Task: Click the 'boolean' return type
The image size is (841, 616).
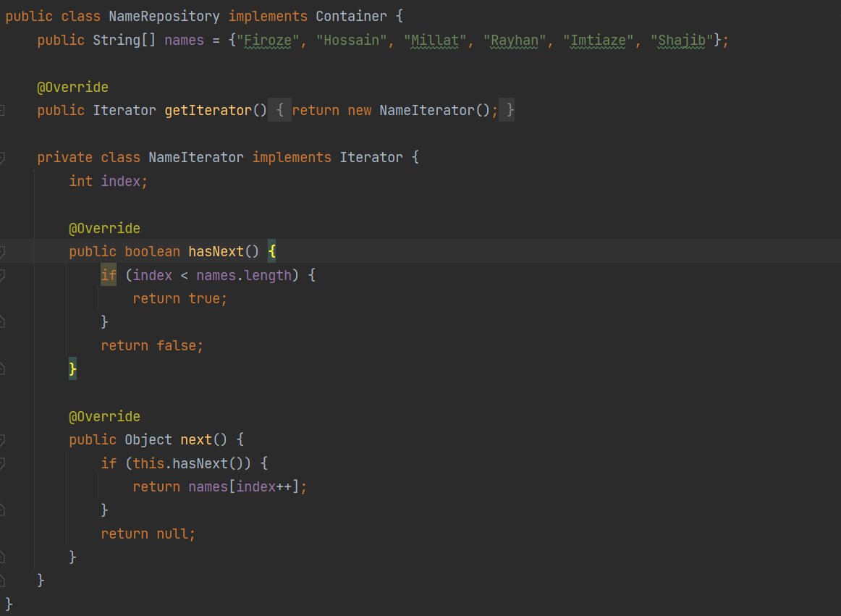Action: pyautogui.click(x=152, y=252)
